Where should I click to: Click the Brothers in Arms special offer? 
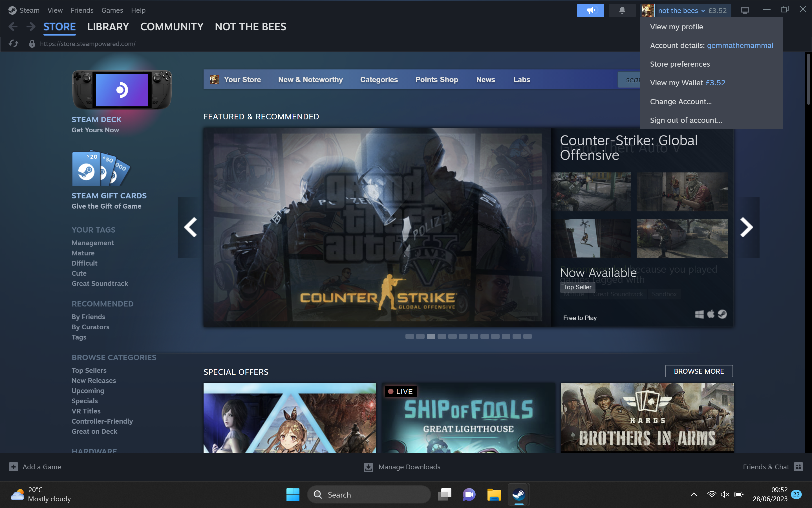click(x=647, y=418)
